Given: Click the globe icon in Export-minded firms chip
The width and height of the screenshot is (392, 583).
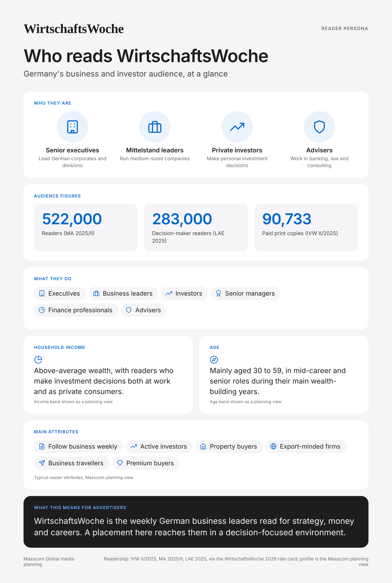Looking at the screenshot, I should 273,446.
